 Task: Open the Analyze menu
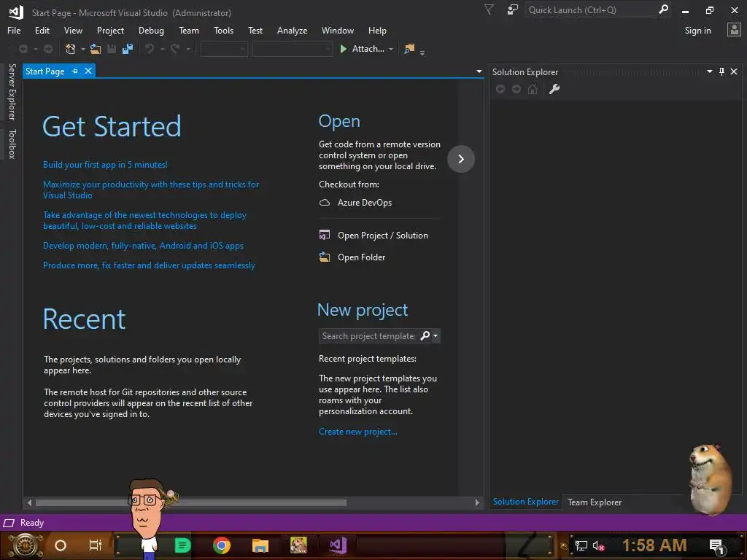click(292, 31)
